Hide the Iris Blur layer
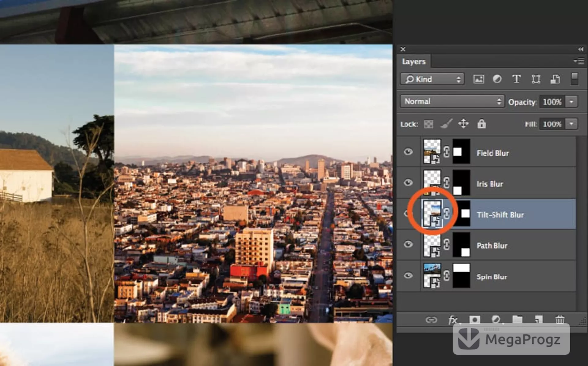Screen dimensions: 588x366 click(408, 183)
